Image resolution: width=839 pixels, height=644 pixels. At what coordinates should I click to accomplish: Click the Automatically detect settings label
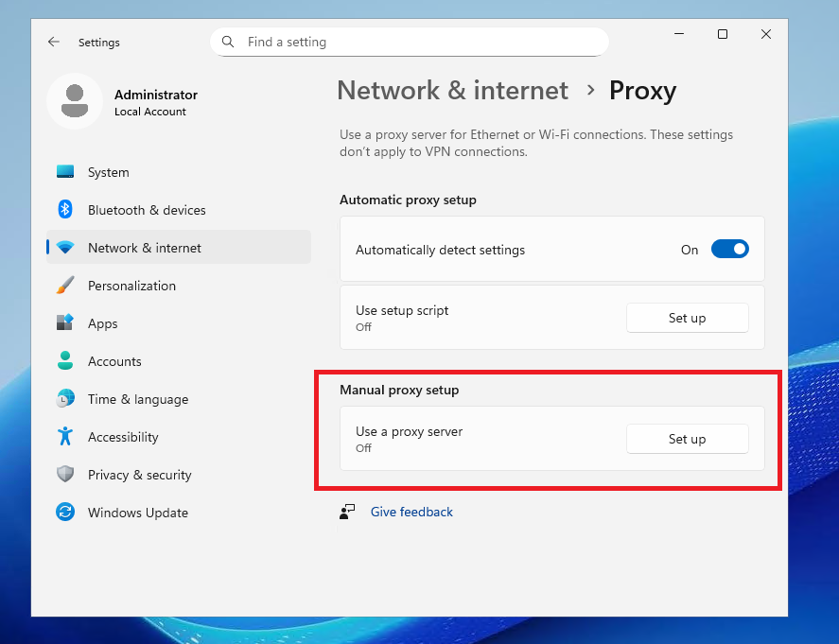click(x=441, y=250)
